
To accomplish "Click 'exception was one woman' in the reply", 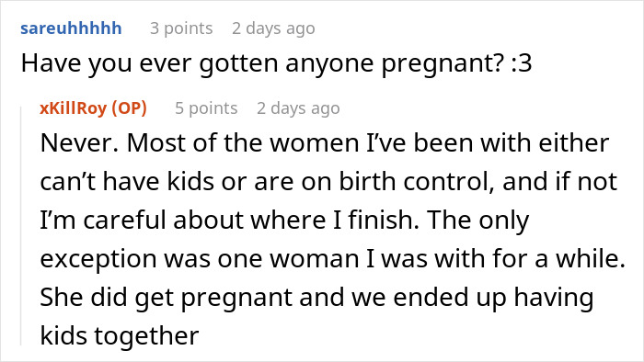I will (x=200, y=259).
